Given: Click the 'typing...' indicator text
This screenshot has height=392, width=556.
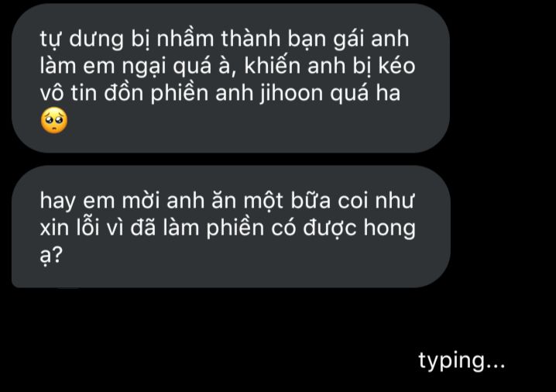Looking at the screenshot, I should 462,361.
